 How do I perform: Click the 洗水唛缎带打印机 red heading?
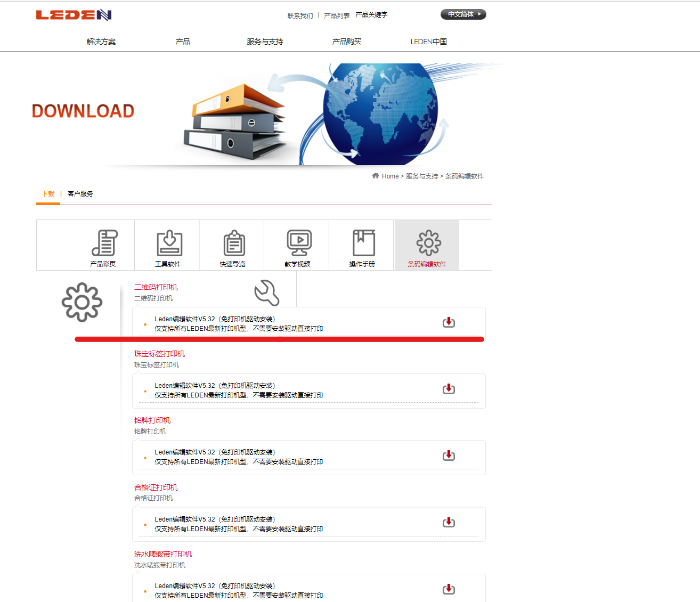[163, 554]
